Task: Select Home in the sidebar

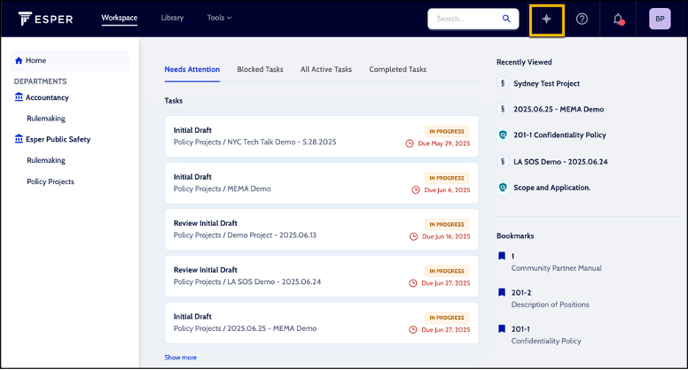Action: tap(69, 61)
